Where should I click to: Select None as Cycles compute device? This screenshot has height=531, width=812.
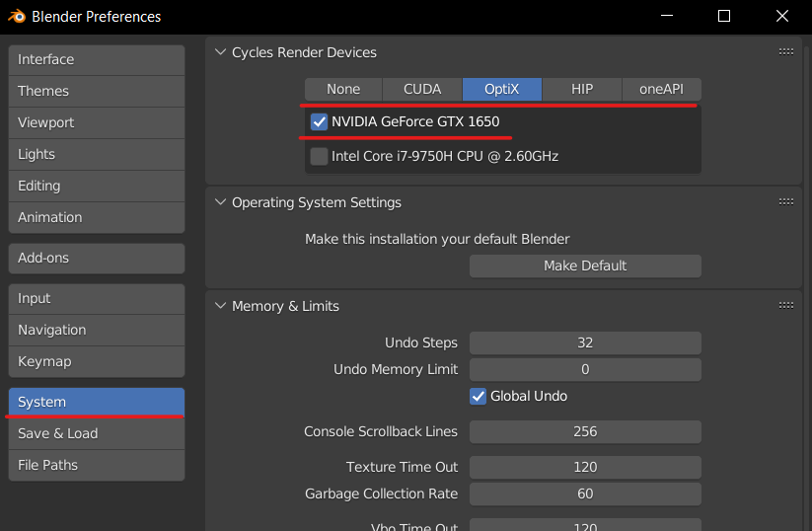(343, 89)
